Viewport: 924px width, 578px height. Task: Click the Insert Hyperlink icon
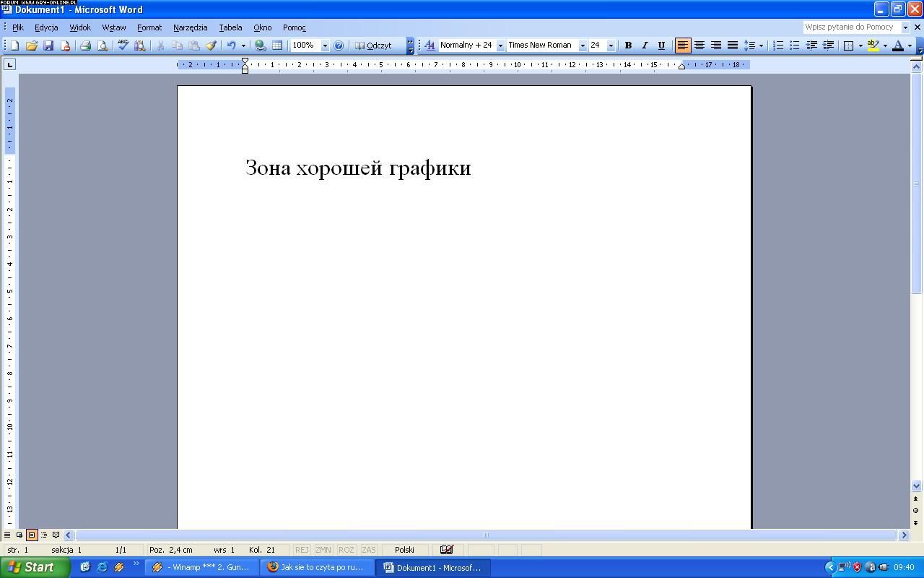(261, 46)
